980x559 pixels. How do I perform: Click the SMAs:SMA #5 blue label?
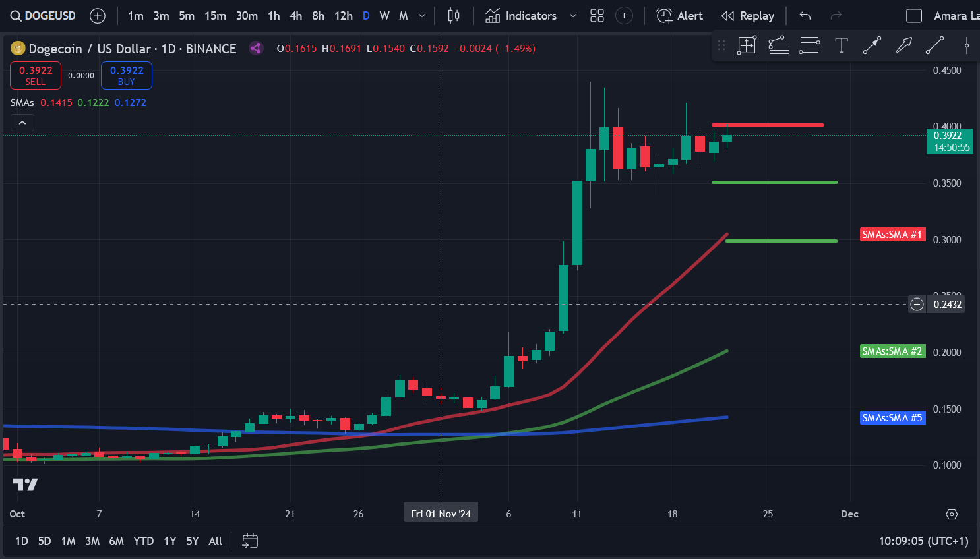[x=892, y=418]
